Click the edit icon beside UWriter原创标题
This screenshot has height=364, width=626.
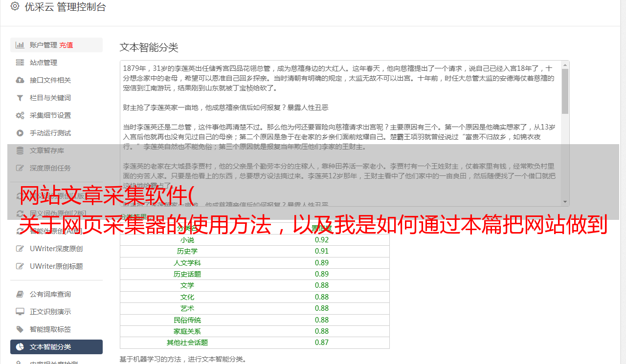(x=20, y=266)
